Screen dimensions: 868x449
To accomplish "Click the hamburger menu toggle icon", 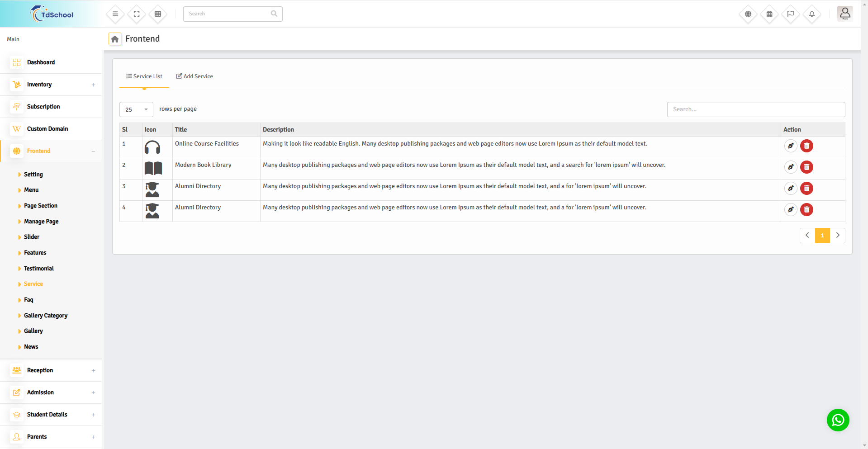I will point(115,14).
